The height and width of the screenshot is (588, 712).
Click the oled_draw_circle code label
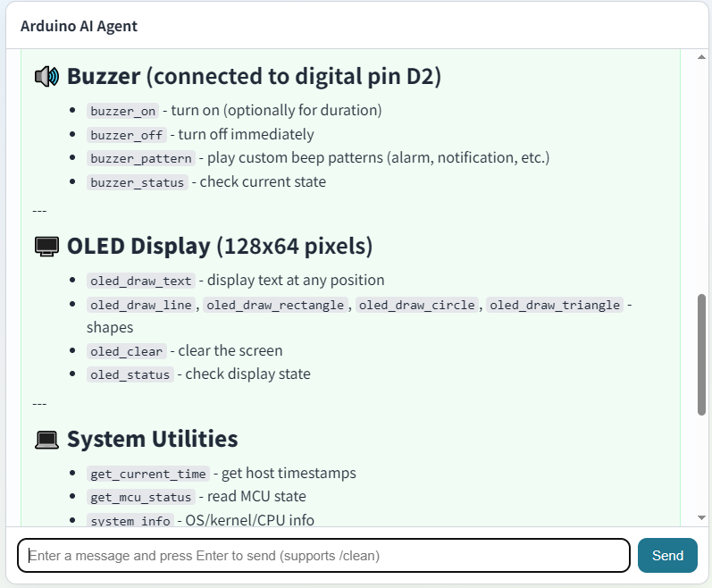point(417,305)
